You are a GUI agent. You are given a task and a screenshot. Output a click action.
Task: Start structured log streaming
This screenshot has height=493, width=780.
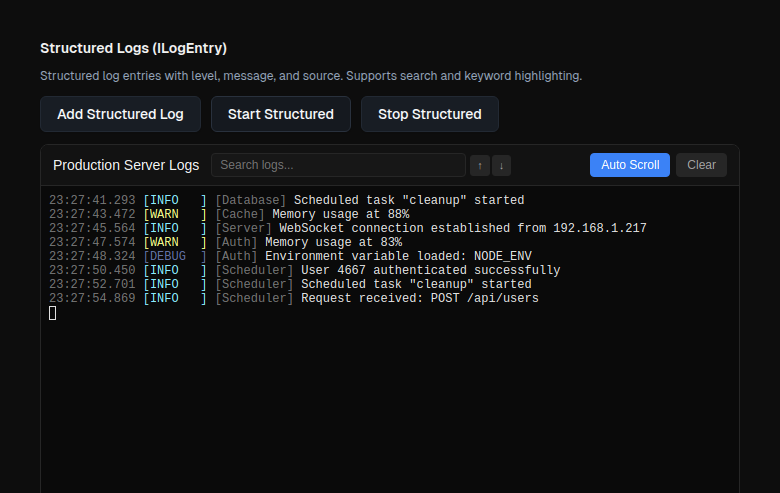click(280, 114)
